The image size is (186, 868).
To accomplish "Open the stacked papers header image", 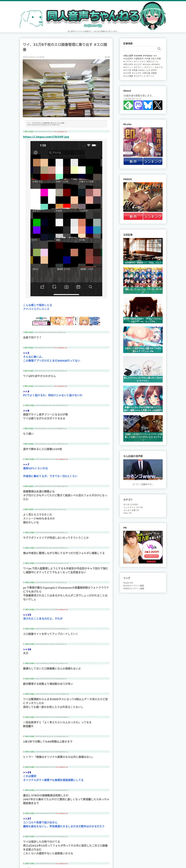I will (x=66, y=88).
